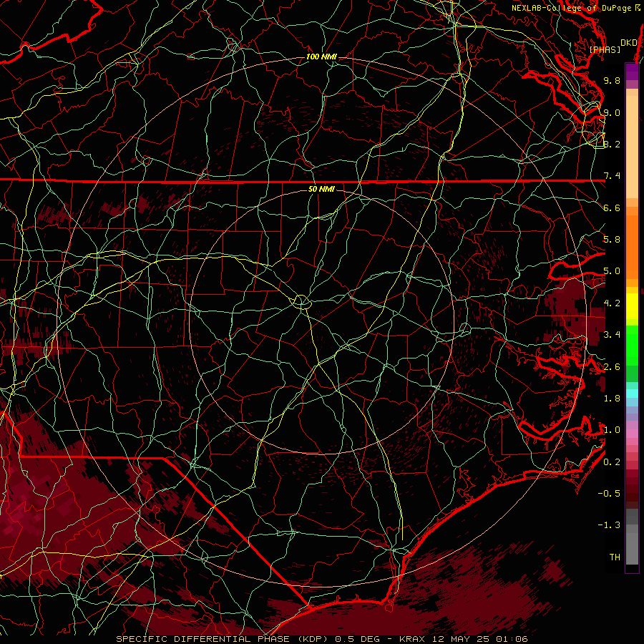The width and height of the screenshot is (644, 644).
Task: Click the DKD unit label
Action: click(628, 43)
